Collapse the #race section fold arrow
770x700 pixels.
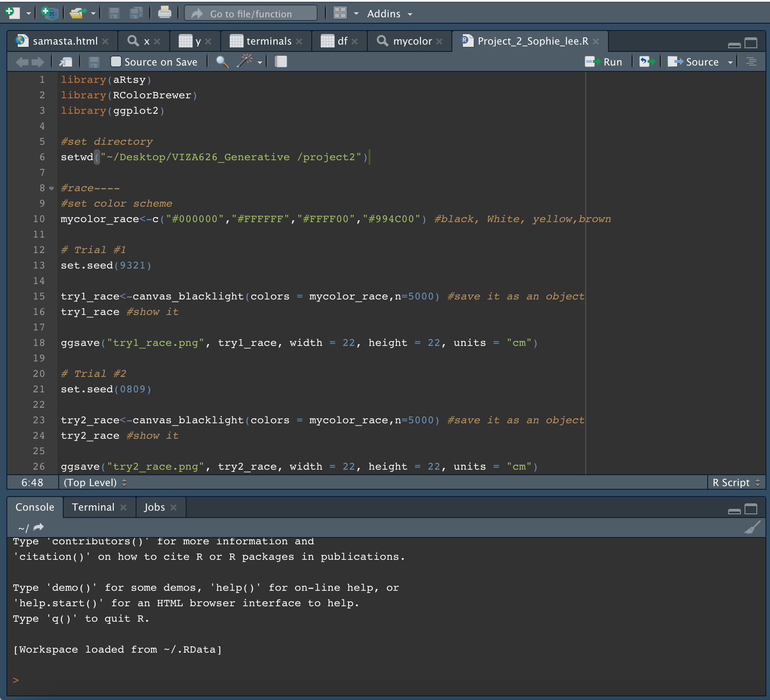pos(51,188)
